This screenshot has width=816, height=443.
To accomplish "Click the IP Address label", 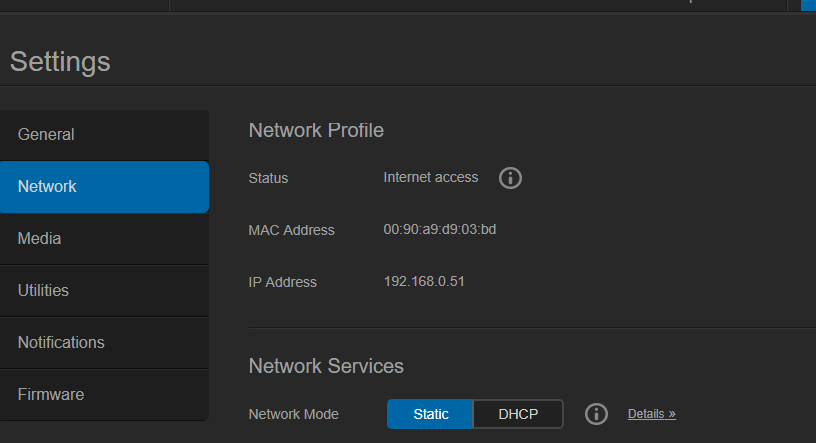I will [x=282, y=282].
